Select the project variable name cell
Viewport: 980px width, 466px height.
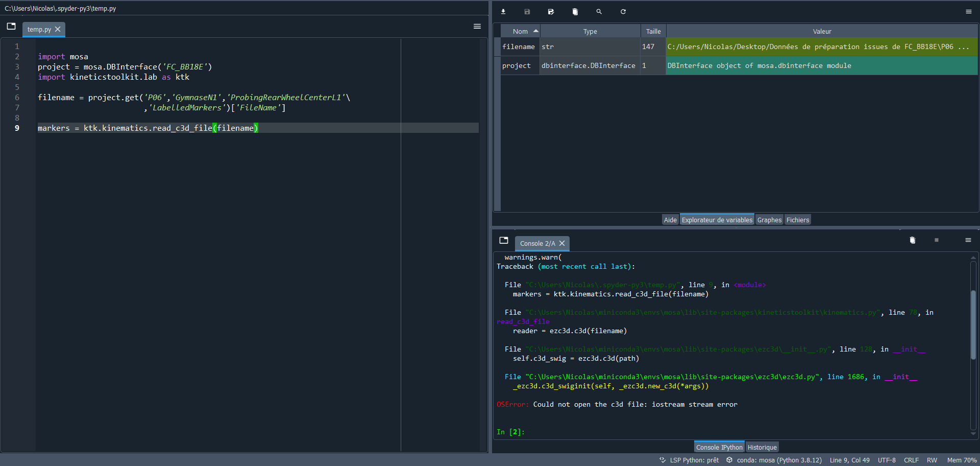pos(520,65)
